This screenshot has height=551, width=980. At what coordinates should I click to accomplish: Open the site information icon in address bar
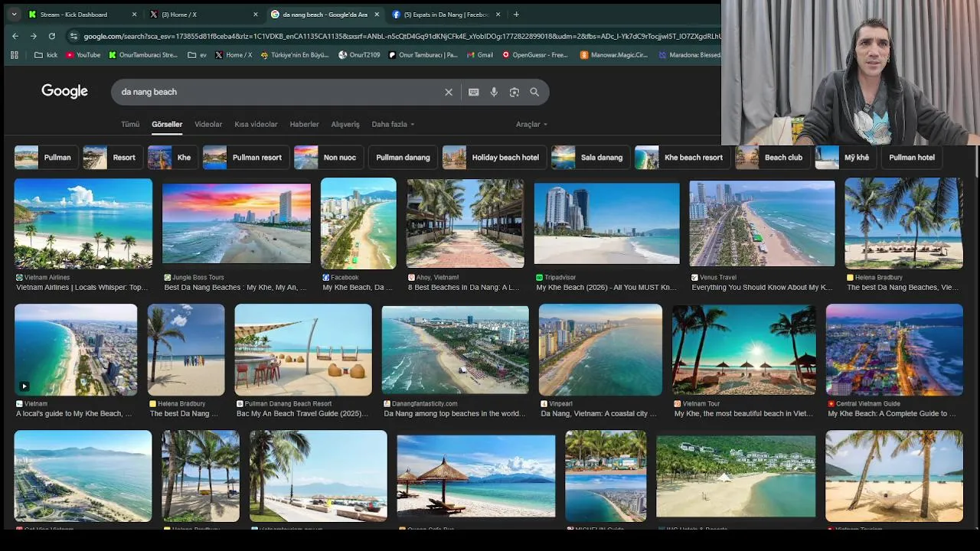coord(73,36)
